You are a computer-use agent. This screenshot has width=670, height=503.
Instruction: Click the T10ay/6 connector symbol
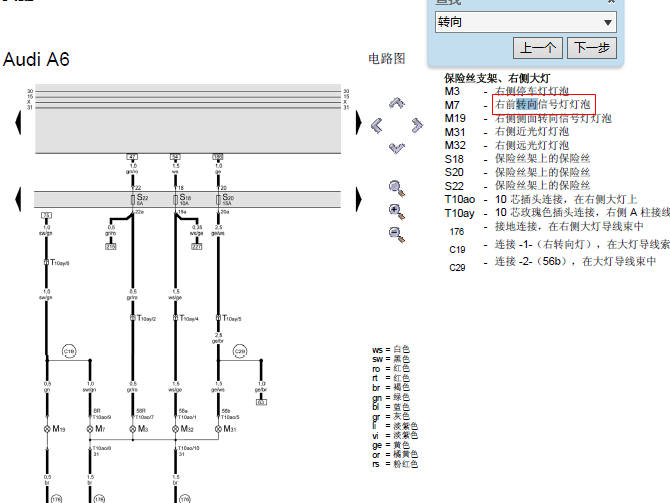click(46, 262)
